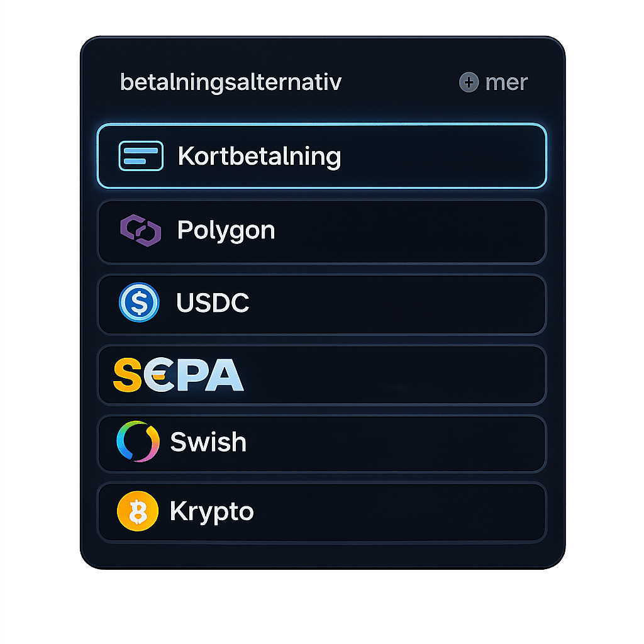Click the blue USDC dollar coin icon
The image size is (644, 644).
[139, 303]
